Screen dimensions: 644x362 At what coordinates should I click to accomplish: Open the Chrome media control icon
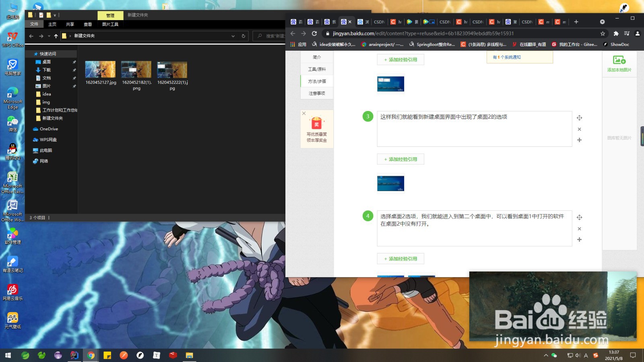627,33
